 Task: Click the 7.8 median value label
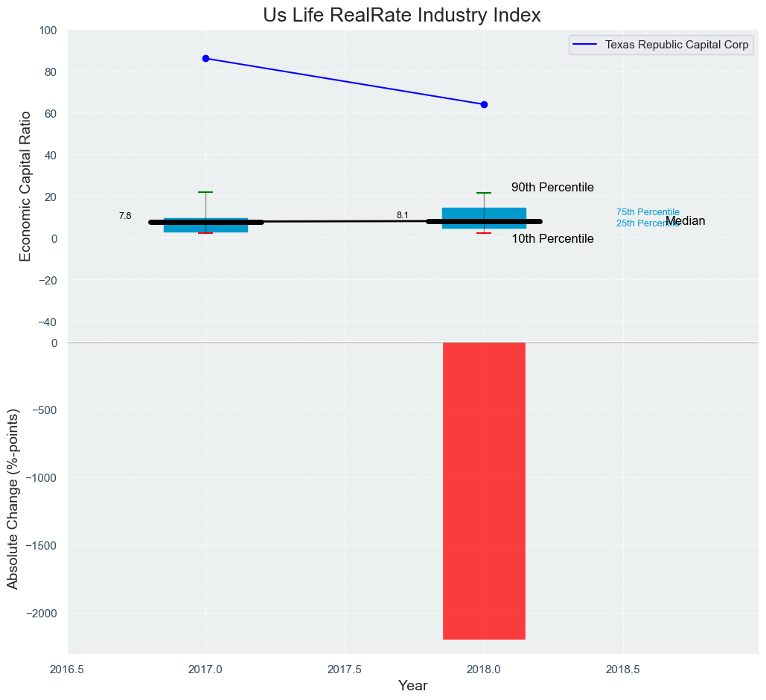[x=125, y=216]
